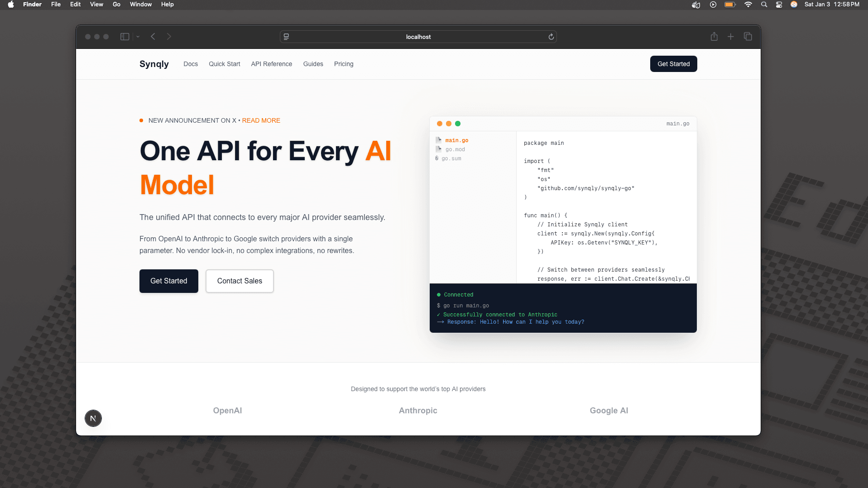Screen dimensions: 868x488
Task: Click the Google AI provider label
Action: click(x=609, y=411)
